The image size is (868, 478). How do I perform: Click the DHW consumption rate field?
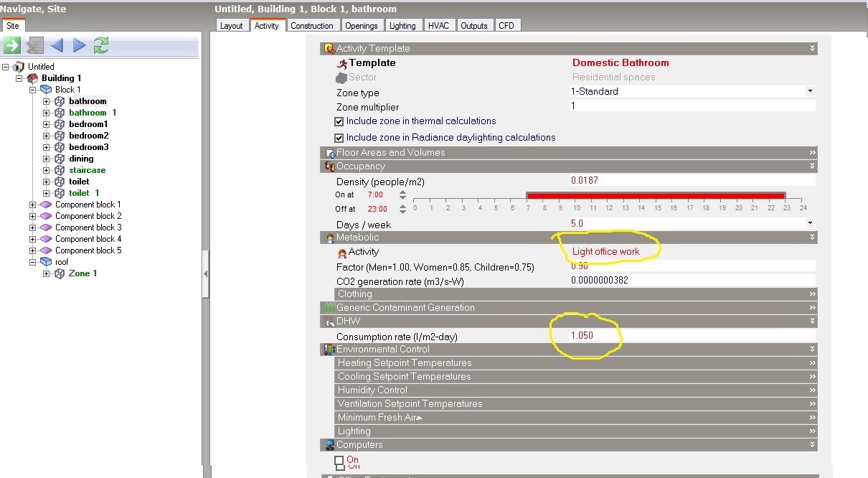click(x=692, y=336)
